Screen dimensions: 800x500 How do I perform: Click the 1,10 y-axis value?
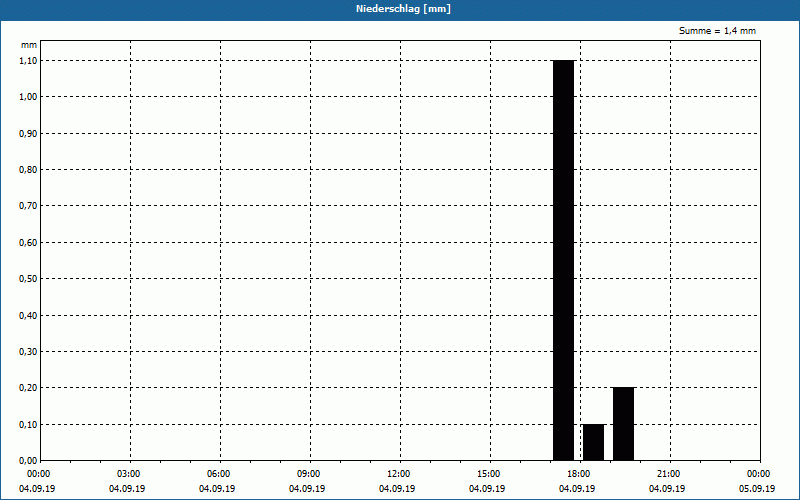pyautogui.click(x=28, y=60)
